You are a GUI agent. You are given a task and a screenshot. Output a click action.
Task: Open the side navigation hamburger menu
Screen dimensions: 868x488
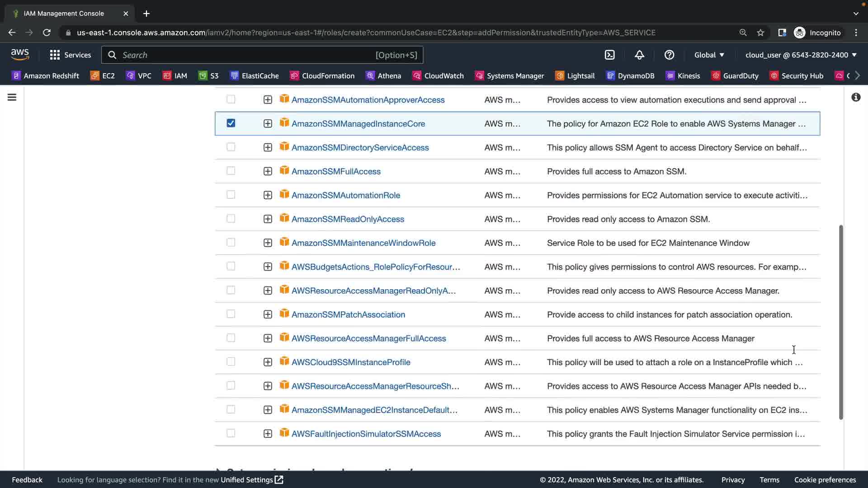[12, 97]
